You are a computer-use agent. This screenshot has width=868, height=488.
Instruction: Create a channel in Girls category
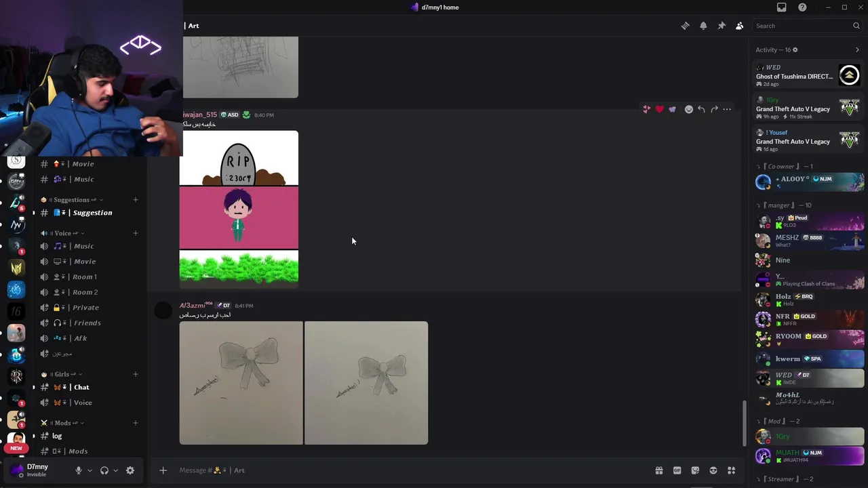pos(136,374)
